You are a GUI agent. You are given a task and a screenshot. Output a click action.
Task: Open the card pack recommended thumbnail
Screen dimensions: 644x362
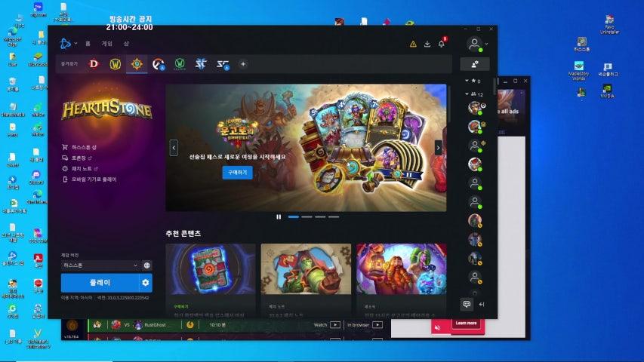coord(211,268)
